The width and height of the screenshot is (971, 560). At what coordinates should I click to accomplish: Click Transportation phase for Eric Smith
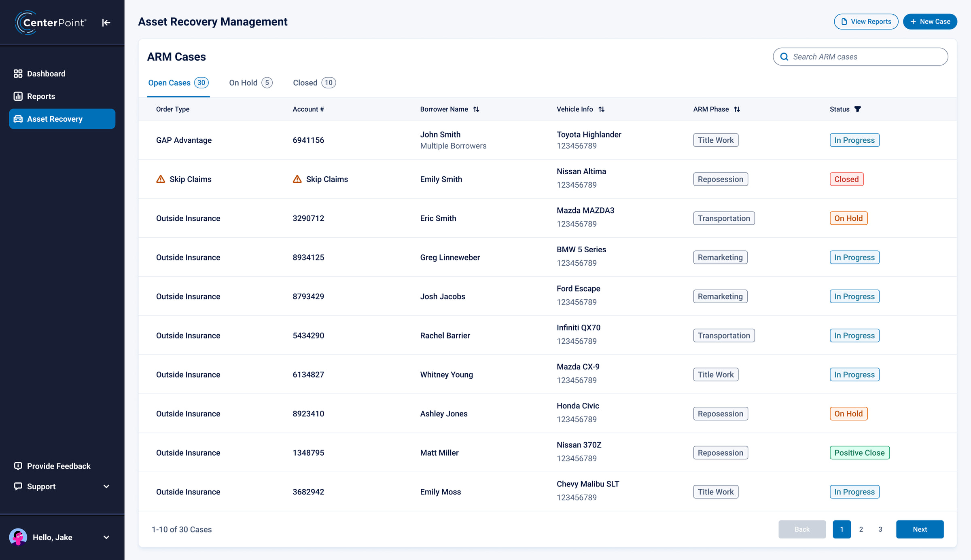click(x=724, y=218)
